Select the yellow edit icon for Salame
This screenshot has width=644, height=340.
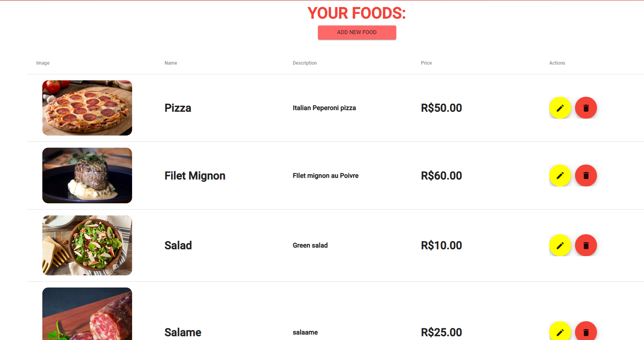(x=560, y=332)
